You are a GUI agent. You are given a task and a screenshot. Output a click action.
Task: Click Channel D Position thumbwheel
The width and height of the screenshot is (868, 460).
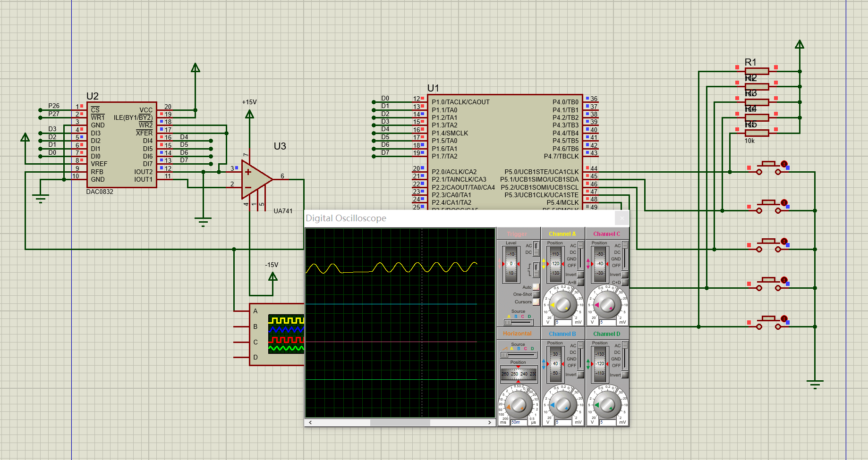point(600,364)
